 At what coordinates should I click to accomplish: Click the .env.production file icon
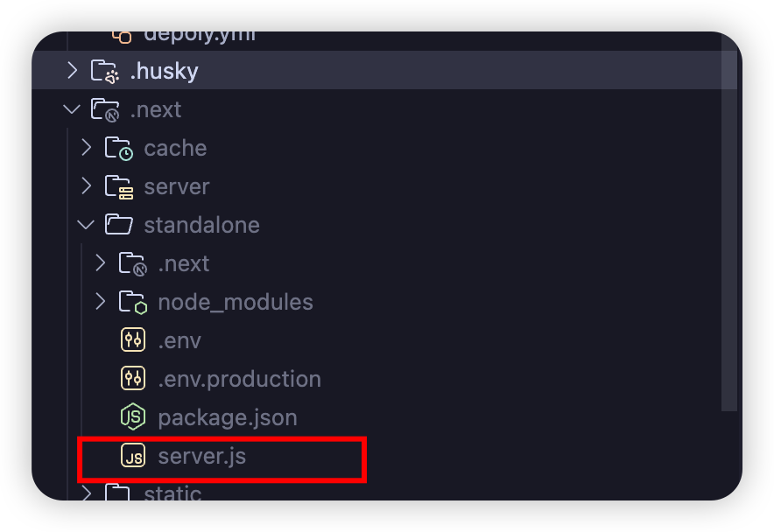(133, 379)
